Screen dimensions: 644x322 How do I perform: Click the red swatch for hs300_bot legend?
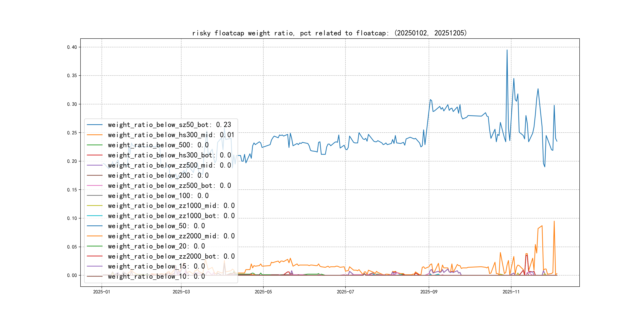94,155
